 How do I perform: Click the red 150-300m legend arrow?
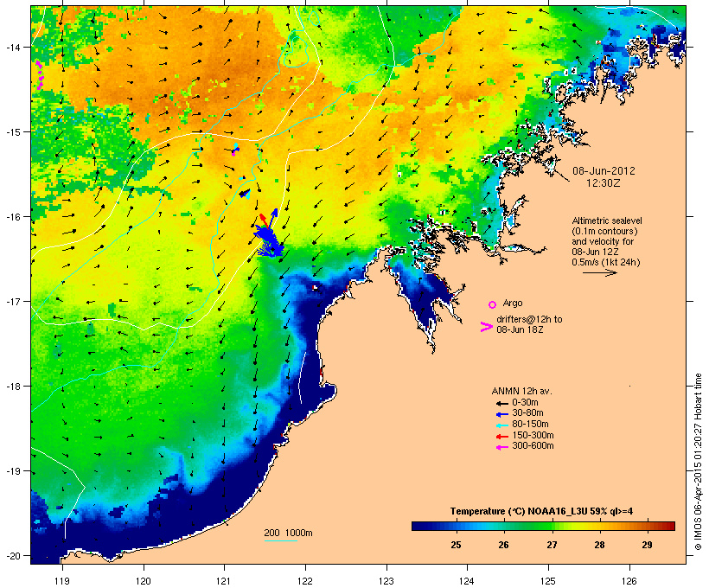click(x=501, y=437)
